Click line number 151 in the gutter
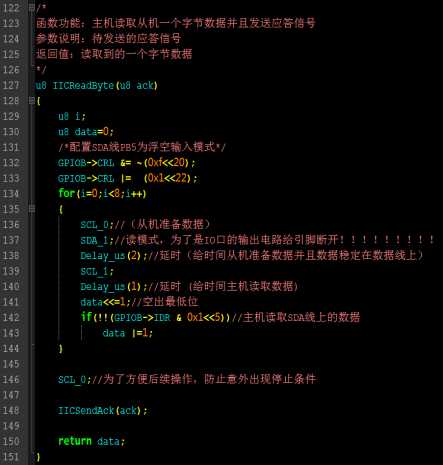The image size is (443, 465). pos(11,457)
